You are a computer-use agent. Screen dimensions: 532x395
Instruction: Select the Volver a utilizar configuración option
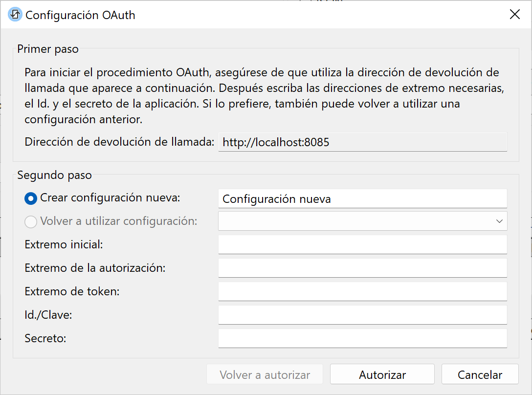31,221
